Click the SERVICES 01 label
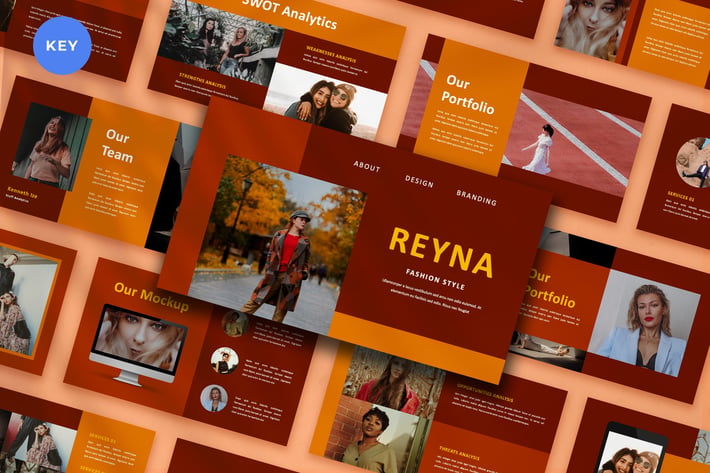Image resolution: width=710 pixels, height=473 pixels. 102,437
